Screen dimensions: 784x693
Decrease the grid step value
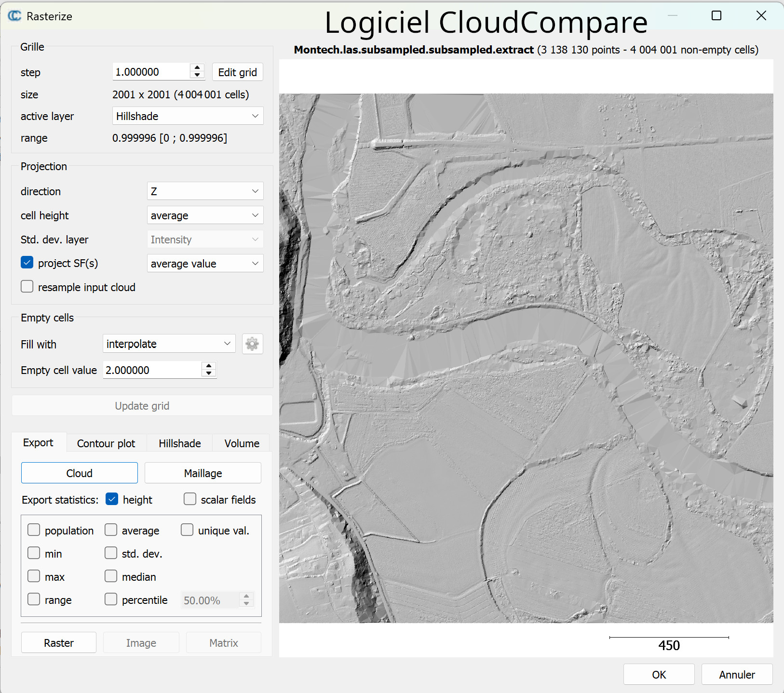[197, 75]
